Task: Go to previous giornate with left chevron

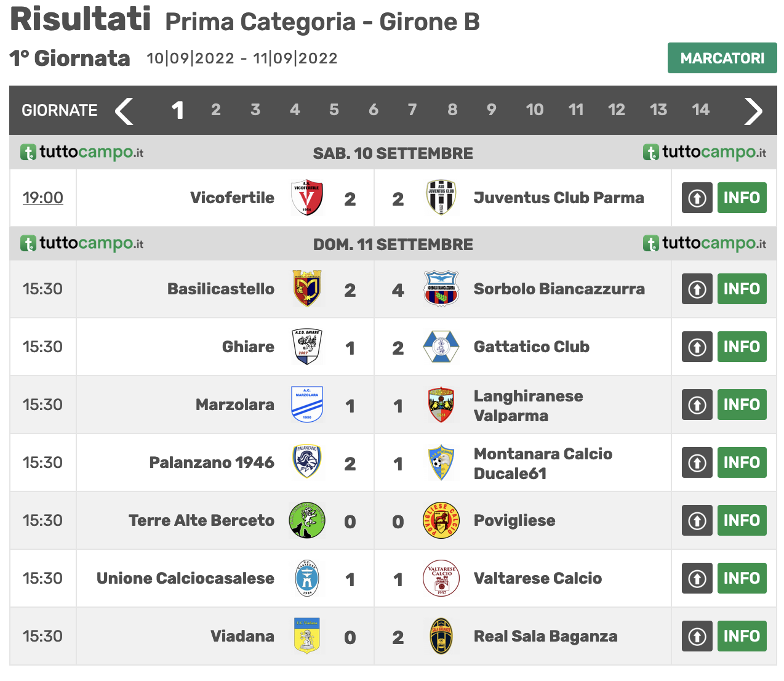Action: pyautogui.click(x=124, y=111)
